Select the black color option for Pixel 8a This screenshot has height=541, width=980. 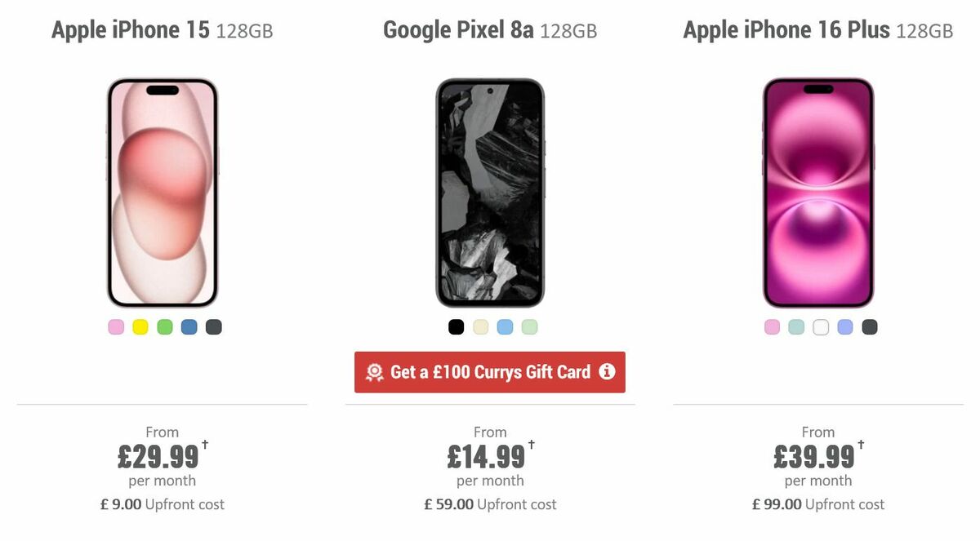coord(455,326)
